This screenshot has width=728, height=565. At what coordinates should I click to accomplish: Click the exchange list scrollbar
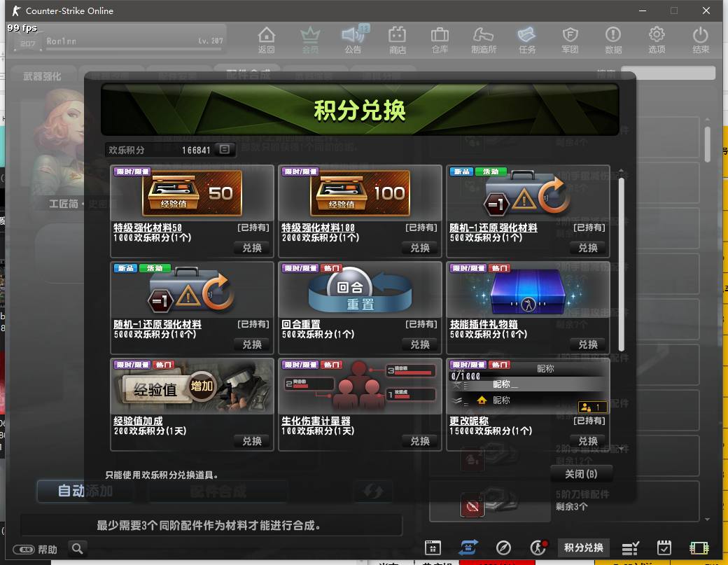pyautogui.click(x=621, y=265)
